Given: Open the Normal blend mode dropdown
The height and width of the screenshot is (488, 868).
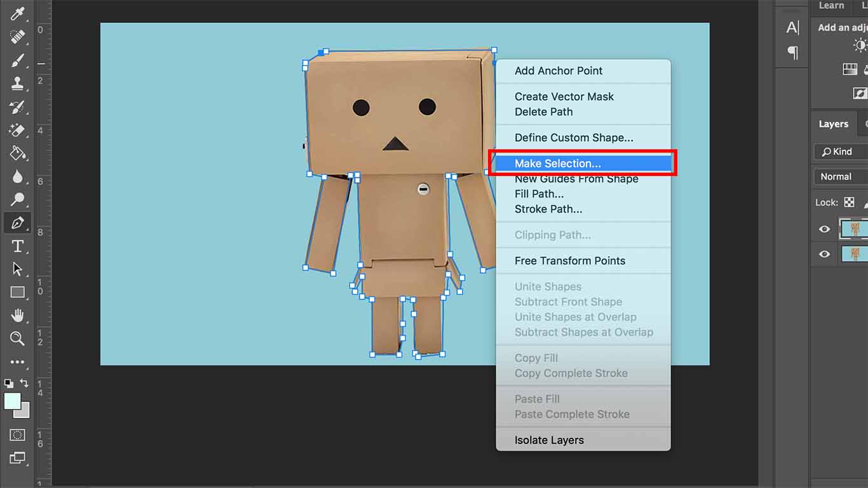Looking at the screenshot, I should tap(839, 176).
